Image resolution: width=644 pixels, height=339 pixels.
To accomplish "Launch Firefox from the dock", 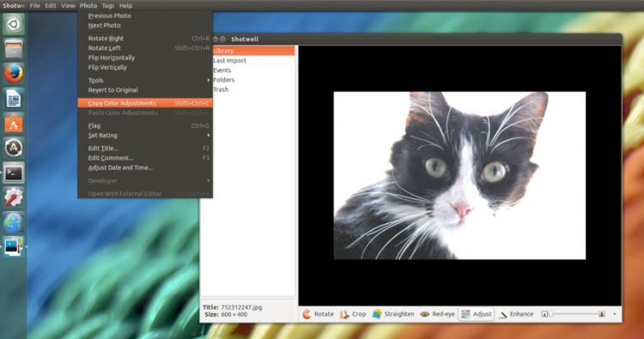I will (14, 74).
